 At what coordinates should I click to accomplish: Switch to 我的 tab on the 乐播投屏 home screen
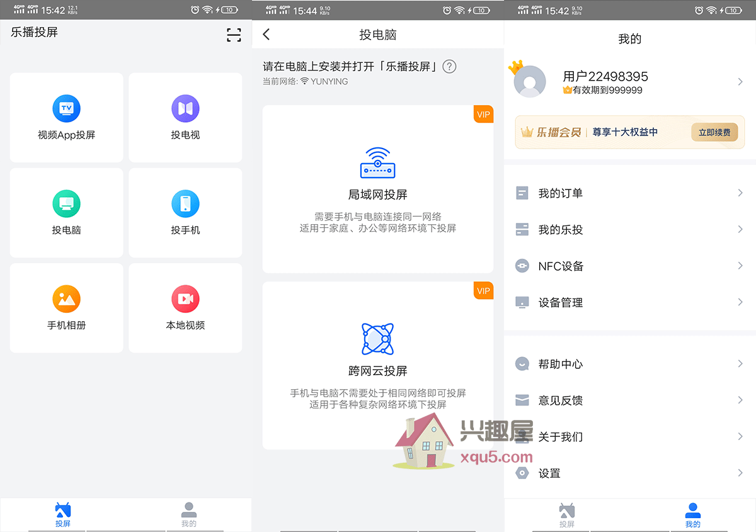pyautogui.click(x=189, y=514)
